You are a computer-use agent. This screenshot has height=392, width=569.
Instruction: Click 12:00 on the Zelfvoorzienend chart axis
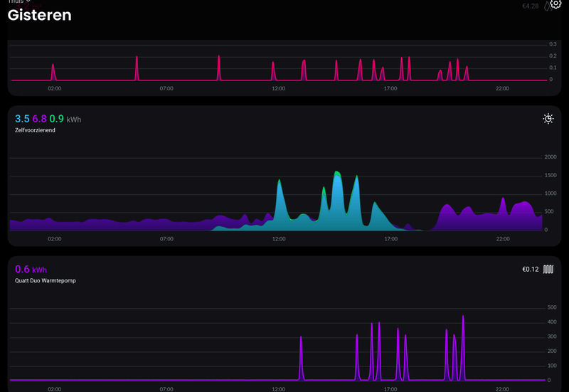point(279,239)
